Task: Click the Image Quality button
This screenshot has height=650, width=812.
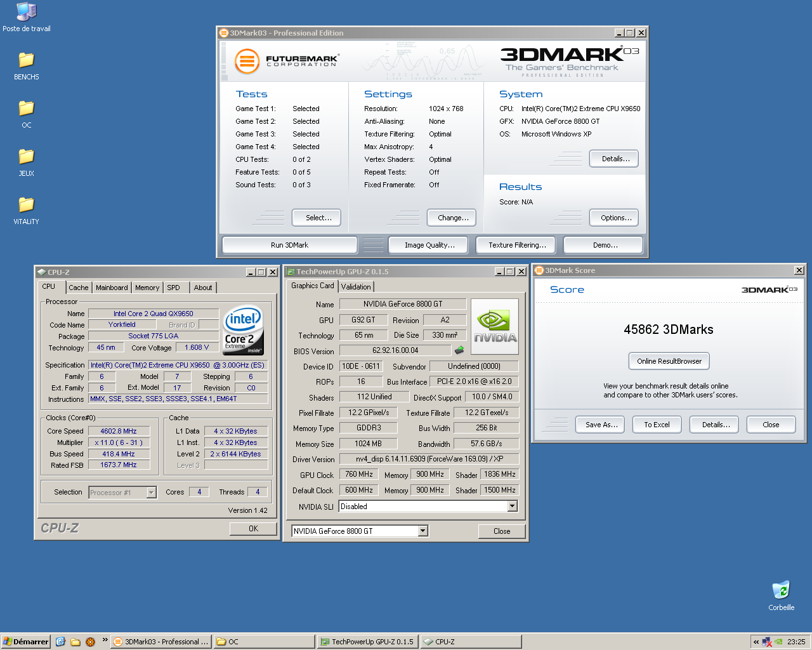Action: tap(429, 245)
